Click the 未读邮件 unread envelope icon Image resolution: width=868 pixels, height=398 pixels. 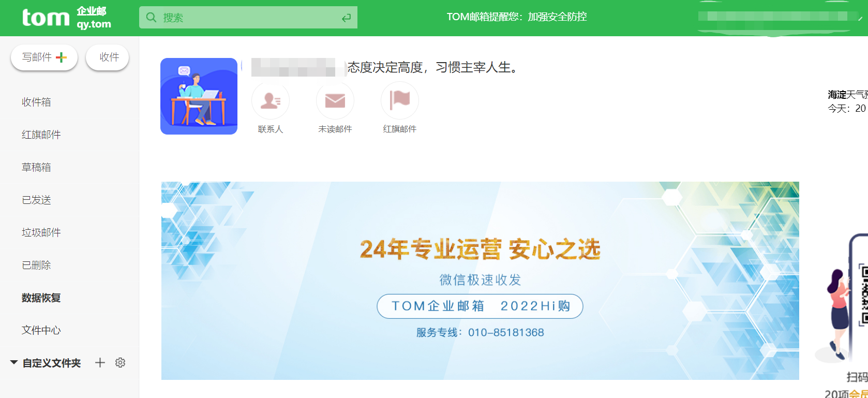click(x=335, y=100)
